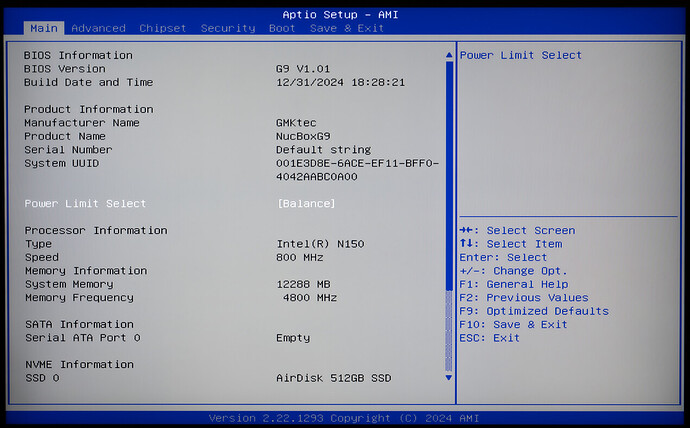Click the Enter: Select key hint
Viewport: 690px width, 428px height.
(x=503, y=257)
